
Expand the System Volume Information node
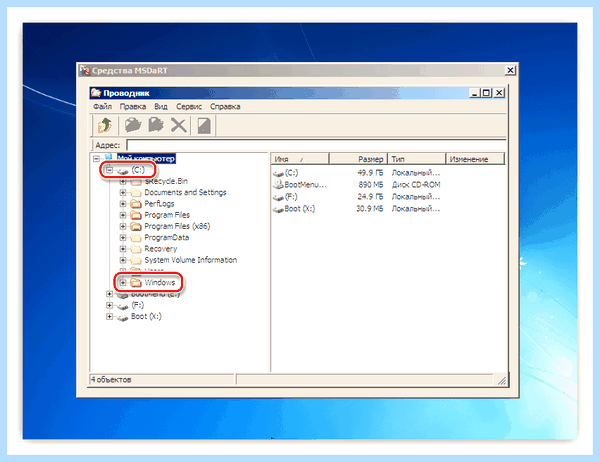(123, 260)
